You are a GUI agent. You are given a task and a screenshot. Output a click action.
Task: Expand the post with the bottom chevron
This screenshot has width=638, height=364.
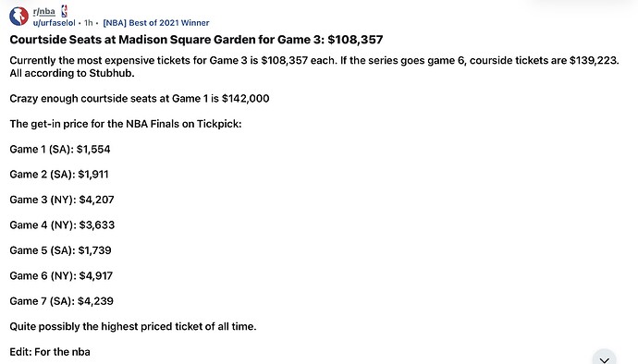tap(604, 359)
